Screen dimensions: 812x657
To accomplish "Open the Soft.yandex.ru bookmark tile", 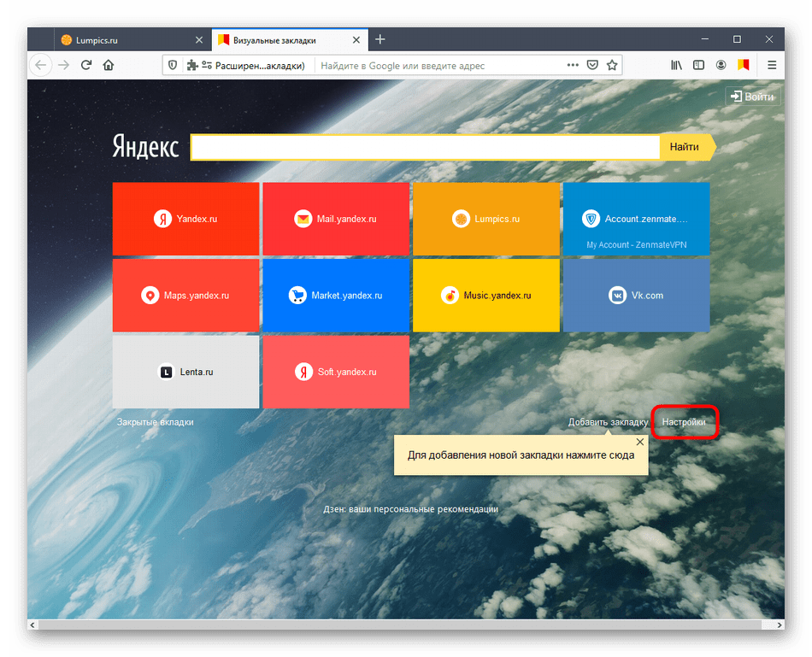I will [x=336, y=372].
